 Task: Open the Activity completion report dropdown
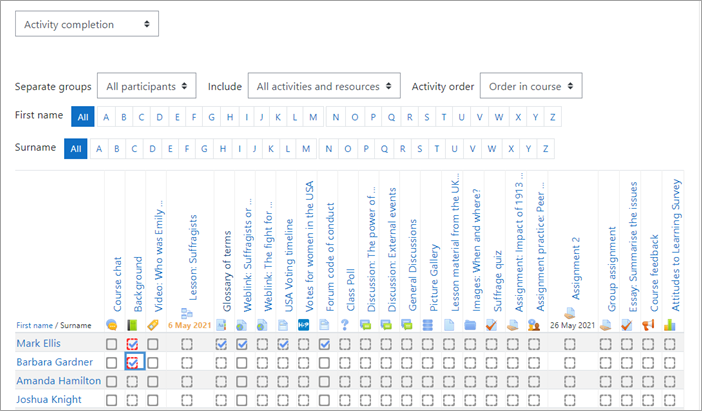pos(88,23)
